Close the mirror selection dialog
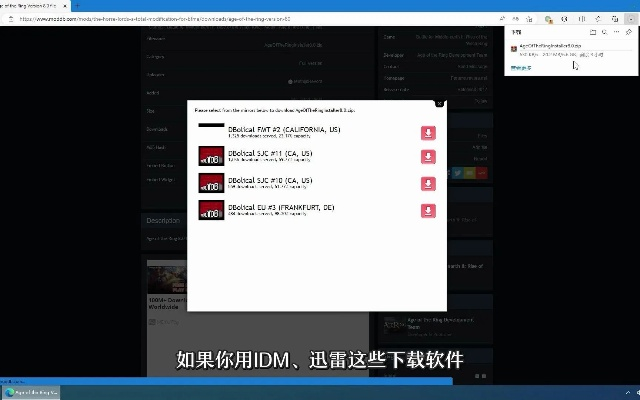 pos(439,104)
